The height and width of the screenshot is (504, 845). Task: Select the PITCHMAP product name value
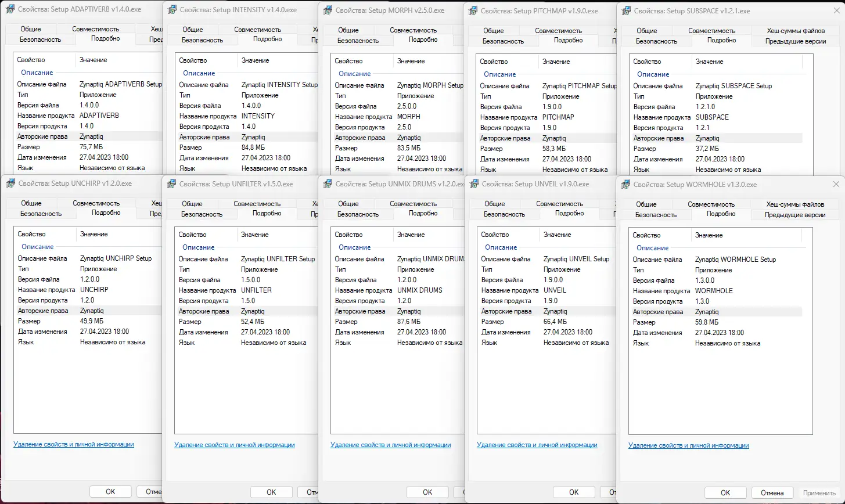pos(558,117)
